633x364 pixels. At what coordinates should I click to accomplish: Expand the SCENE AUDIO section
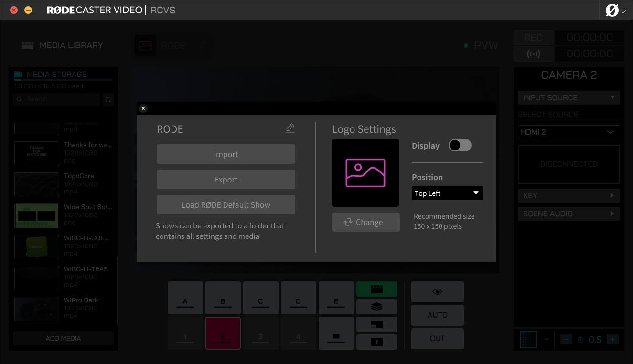click(x=569, y=214)
